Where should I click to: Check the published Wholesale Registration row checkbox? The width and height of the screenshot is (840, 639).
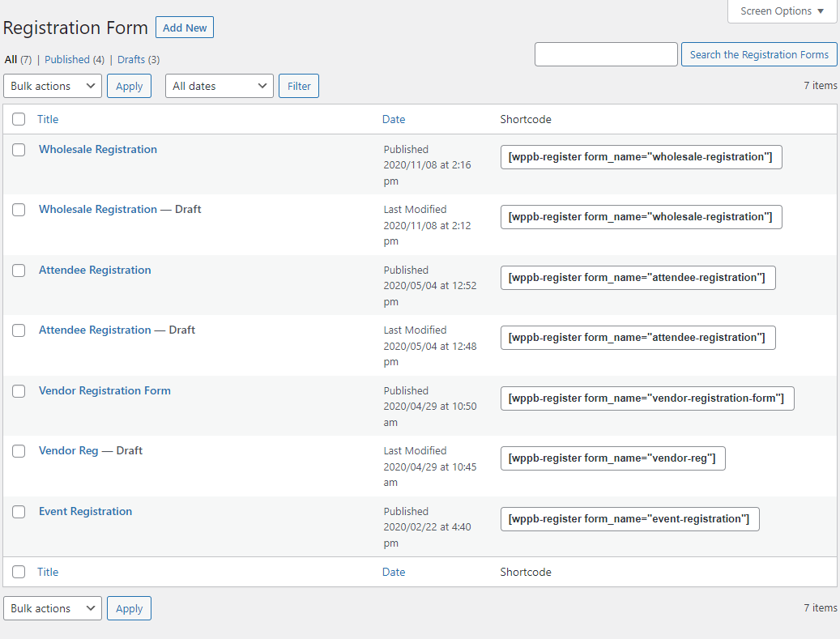point(19,150)
